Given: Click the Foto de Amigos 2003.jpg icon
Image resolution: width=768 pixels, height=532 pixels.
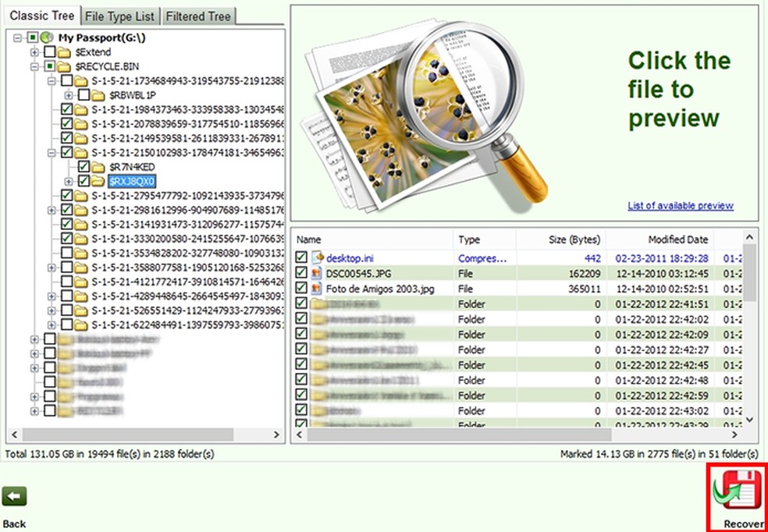Looking at the screenshot, I should (318, 289).
